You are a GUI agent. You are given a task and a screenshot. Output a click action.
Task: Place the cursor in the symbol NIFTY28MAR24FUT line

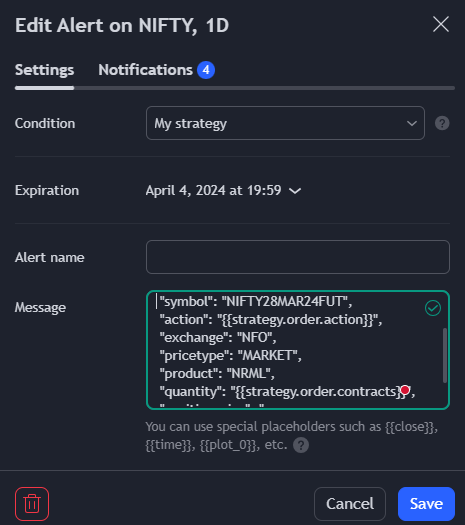(x=256, y=302)
